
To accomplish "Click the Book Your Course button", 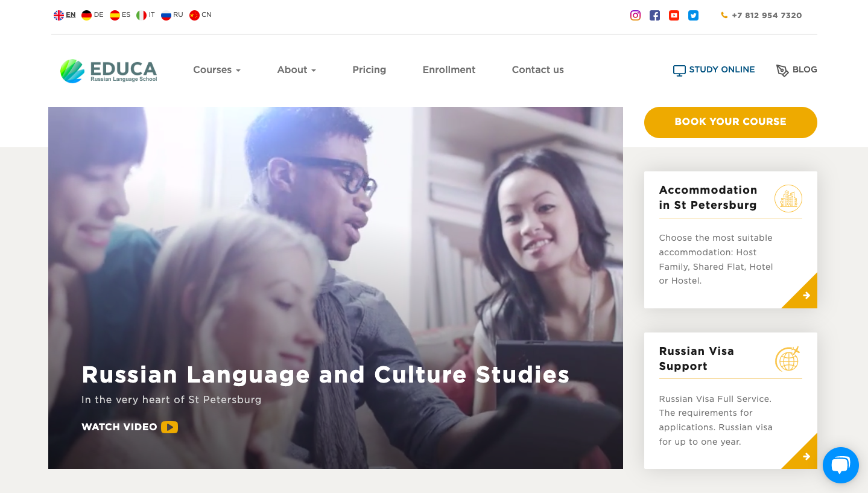I will [730, 122].
